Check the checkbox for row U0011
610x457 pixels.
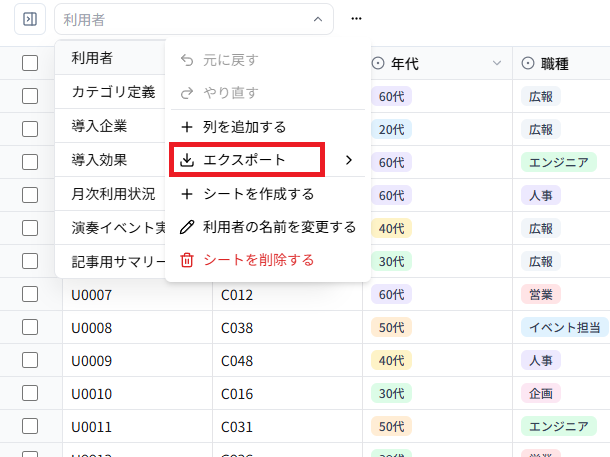(x=30, y=426)
